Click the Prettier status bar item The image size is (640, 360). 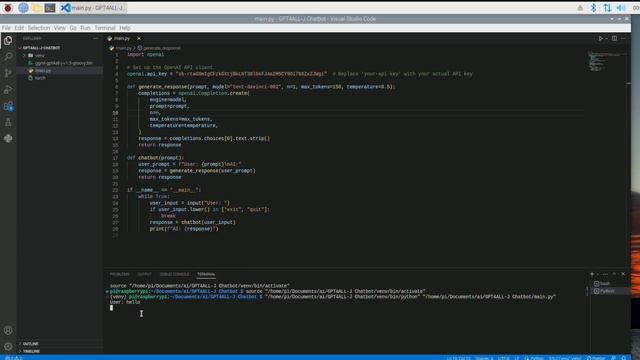coord(596,358)
